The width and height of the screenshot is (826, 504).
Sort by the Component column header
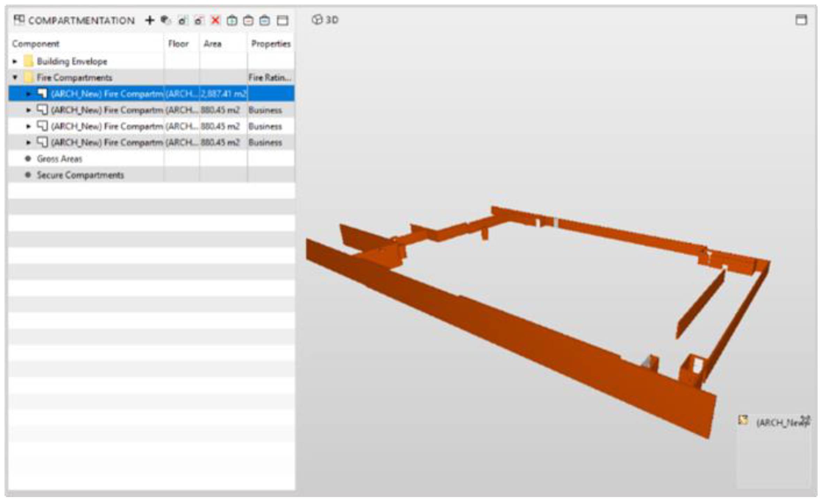36,44
